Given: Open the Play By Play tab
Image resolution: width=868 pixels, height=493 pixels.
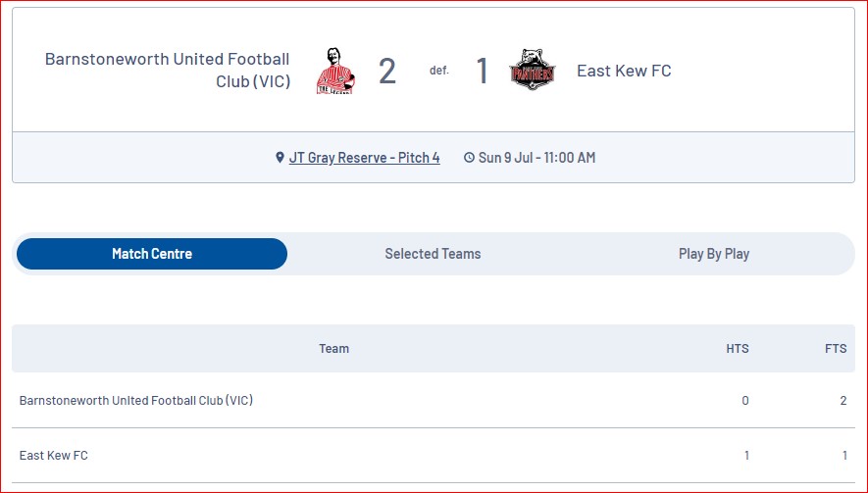Looking at the screenshot, I should 714,254.
